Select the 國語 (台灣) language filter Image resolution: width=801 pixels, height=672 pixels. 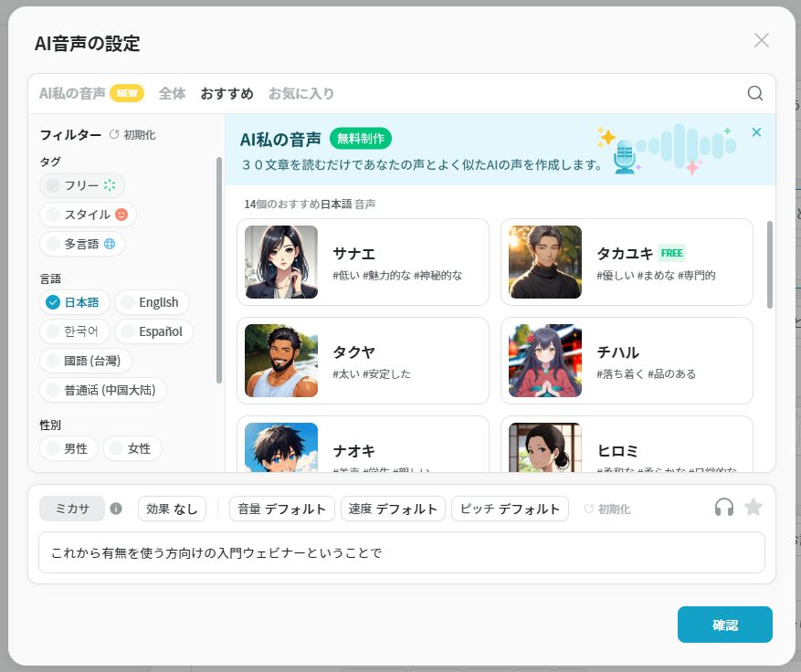tap(86, 361)
